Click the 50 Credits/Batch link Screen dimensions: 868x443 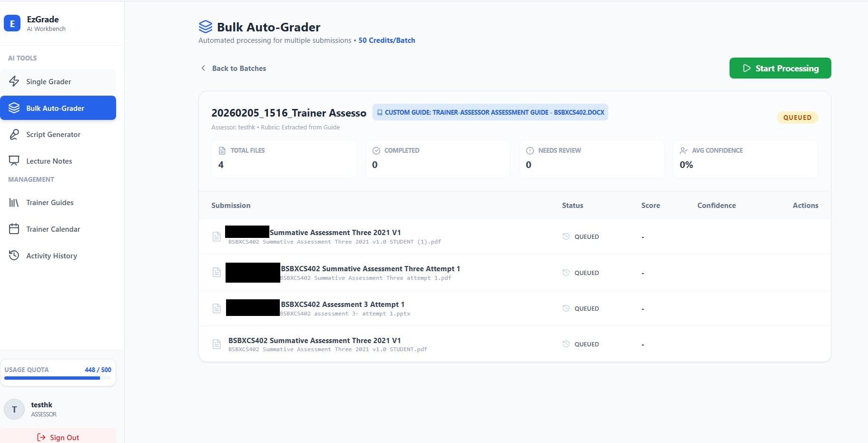pyautogui.click(x=386, y=40)
